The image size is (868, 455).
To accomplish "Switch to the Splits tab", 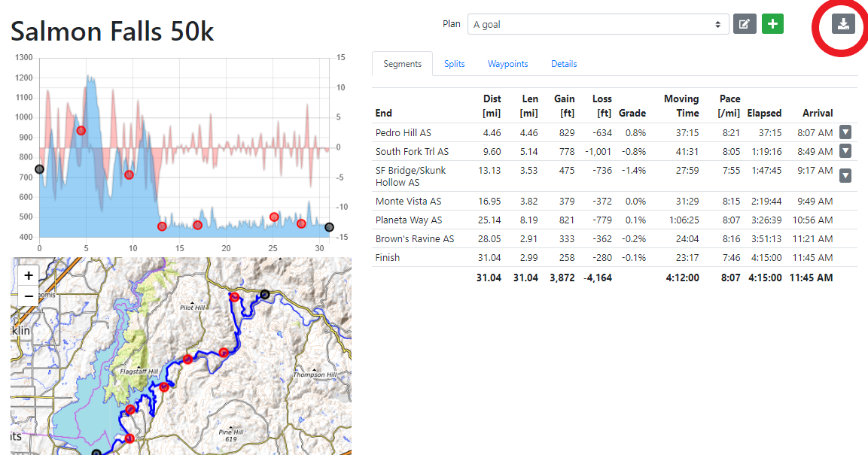I will 454,64.
